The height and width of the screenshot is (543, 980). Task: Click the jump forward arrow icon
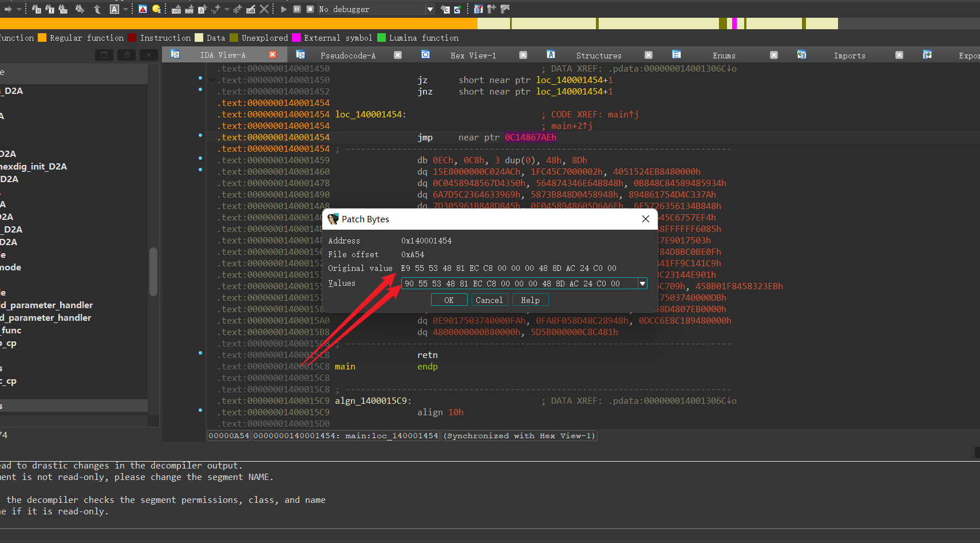point(8,9)
